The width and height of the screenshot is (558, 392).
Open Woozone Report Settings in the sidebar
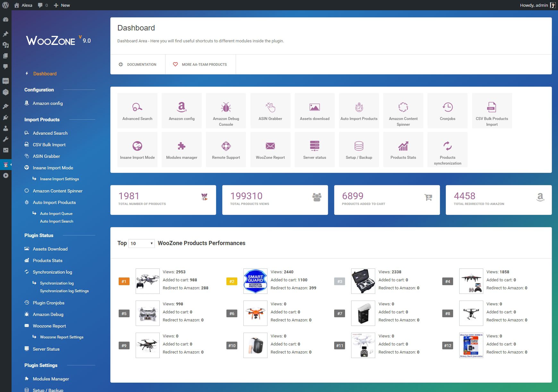[x=61, y=337]
